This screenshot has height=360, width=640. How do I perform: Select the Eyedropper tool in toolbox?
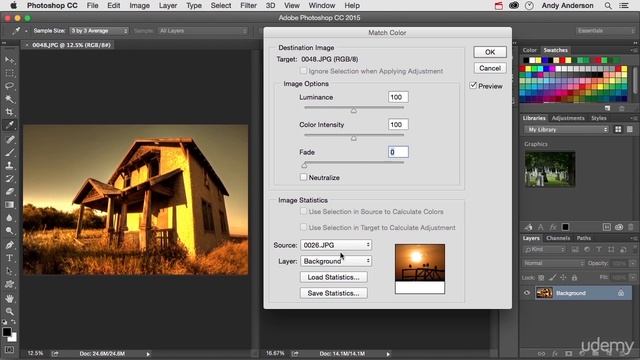pyautogui.click(x=9, y=125)
